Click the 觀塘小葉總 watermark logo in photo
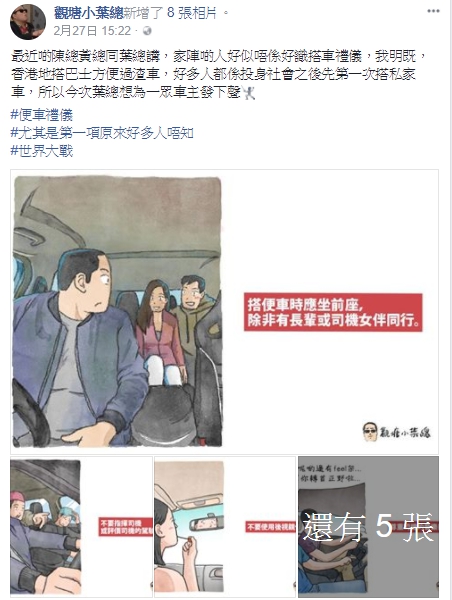Viewport: 452px width, 600px height. point(396,432)
